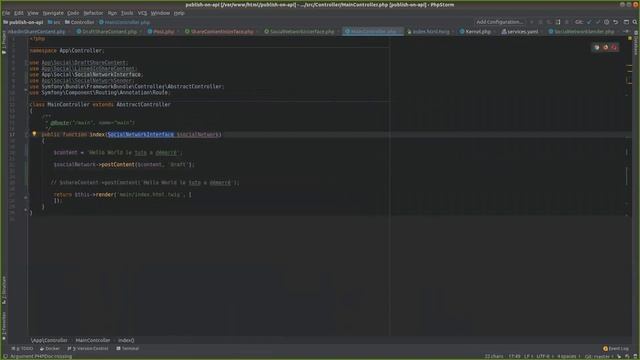
Task: Click the Add Configuration button
Action: click(500, 22)
